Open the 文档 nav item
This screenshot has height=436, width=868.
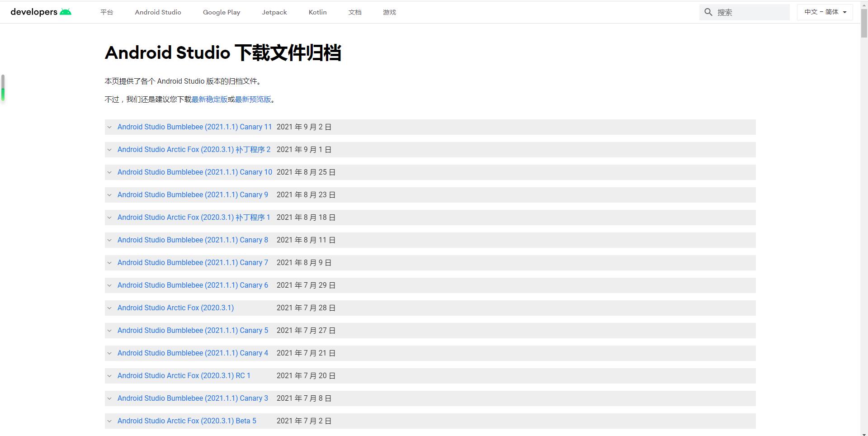(x=355, y=12)
